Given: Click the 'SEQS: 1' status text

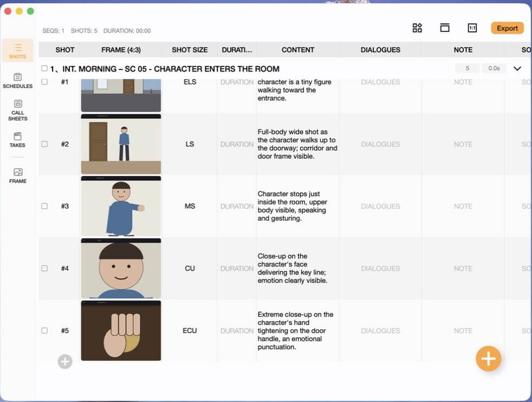Looking at the screenshot, I should (53, 31).
